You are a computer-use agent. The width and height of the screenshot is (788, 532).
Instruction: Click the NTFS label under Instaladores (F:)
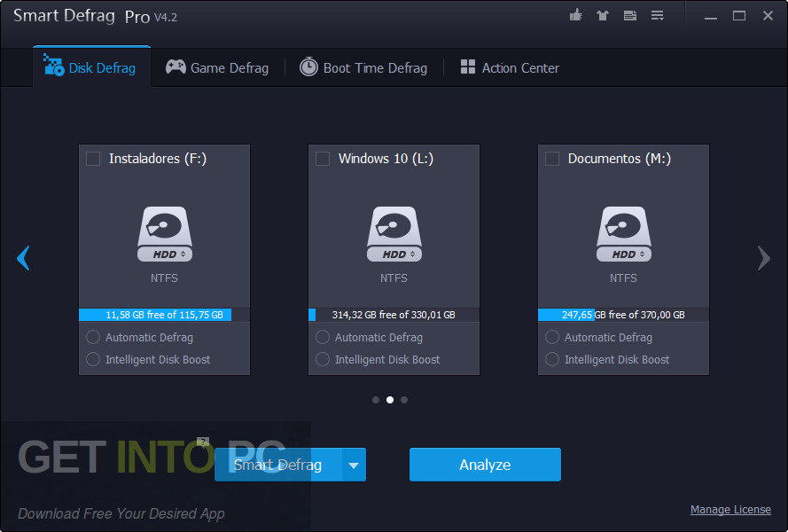164,278
